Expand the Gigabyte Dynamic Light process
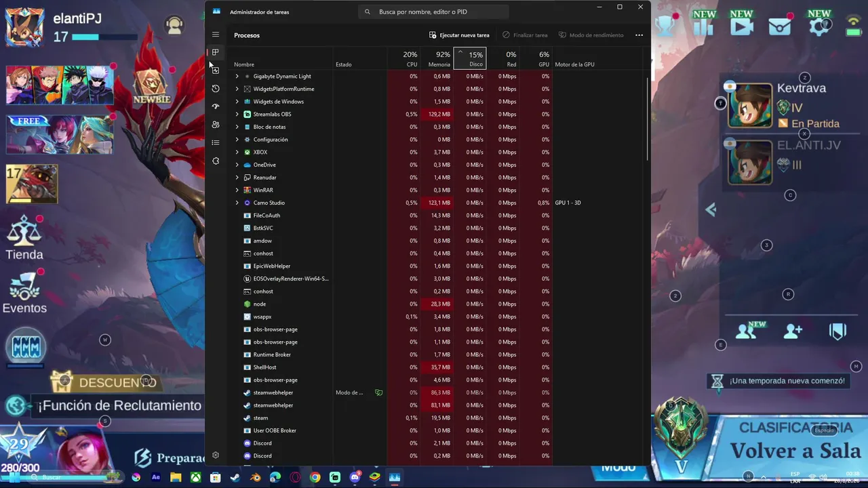Image resolution: width=868 pixels, height=488 pixels. [x=237, y=77]
